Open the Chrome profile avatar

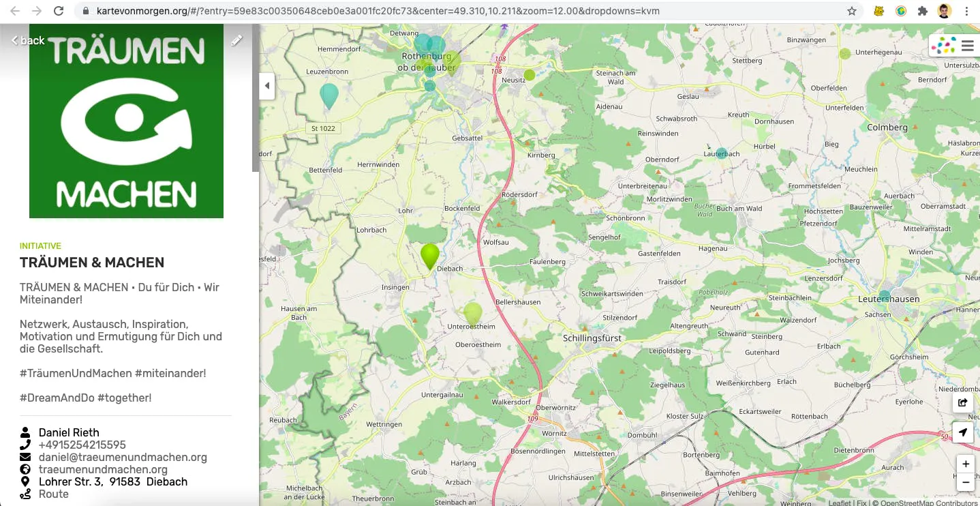point(944,11)
